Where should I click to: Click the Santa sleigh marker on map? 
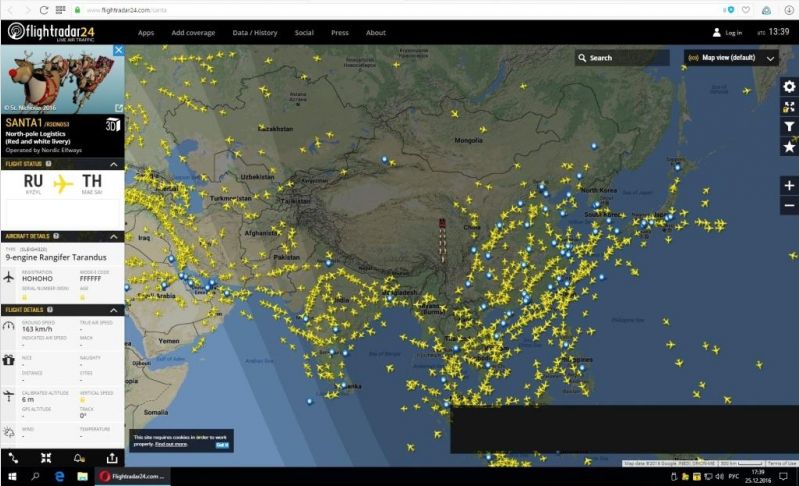pos(442,240)
